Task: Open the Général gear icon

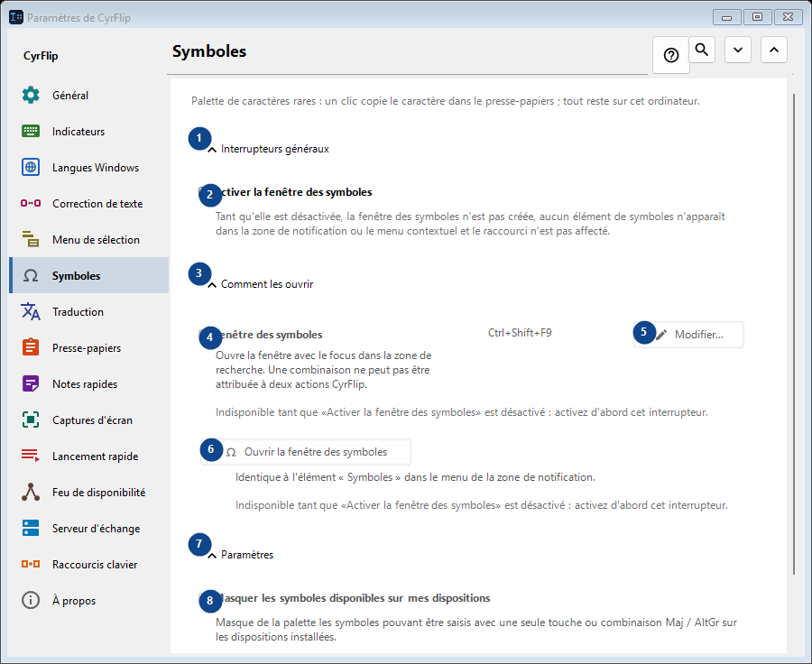Action: pyautogui.click(x=31, y=95)
